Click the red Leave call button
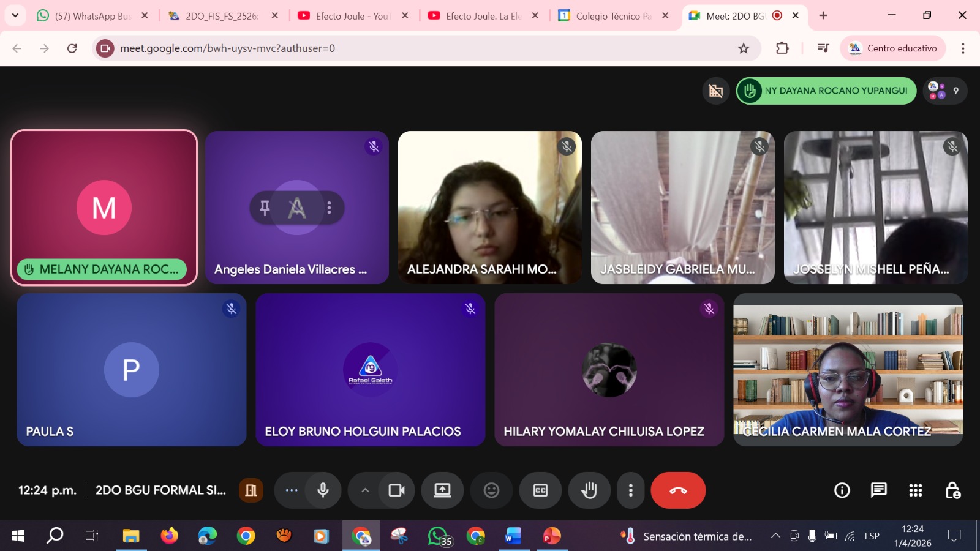 [678, 490]
